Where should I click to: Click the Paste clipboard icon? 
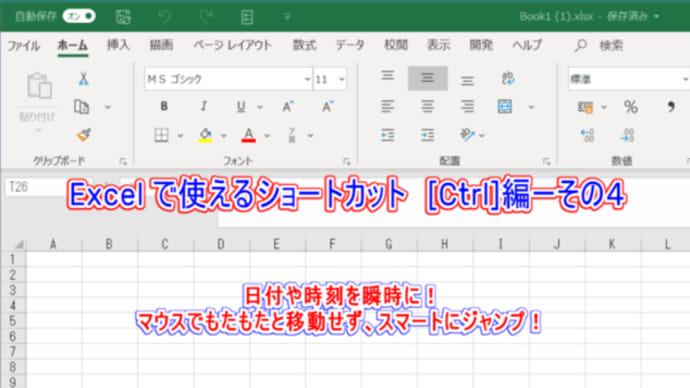click(39, 85)
